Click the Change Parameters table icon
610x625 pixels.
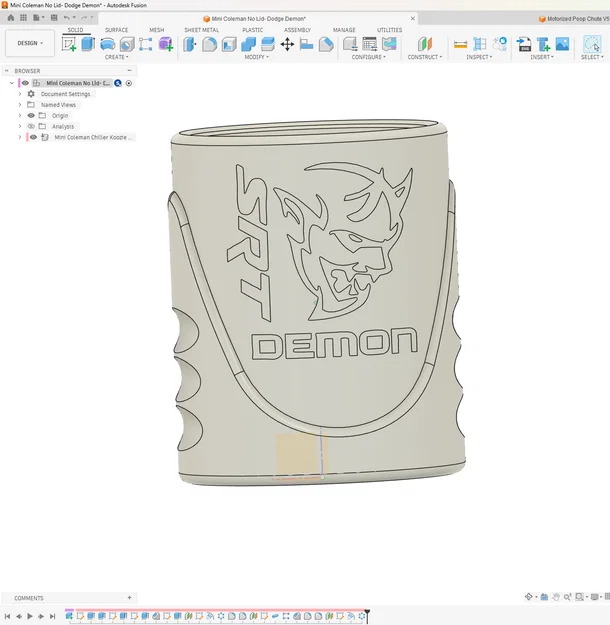370,44
